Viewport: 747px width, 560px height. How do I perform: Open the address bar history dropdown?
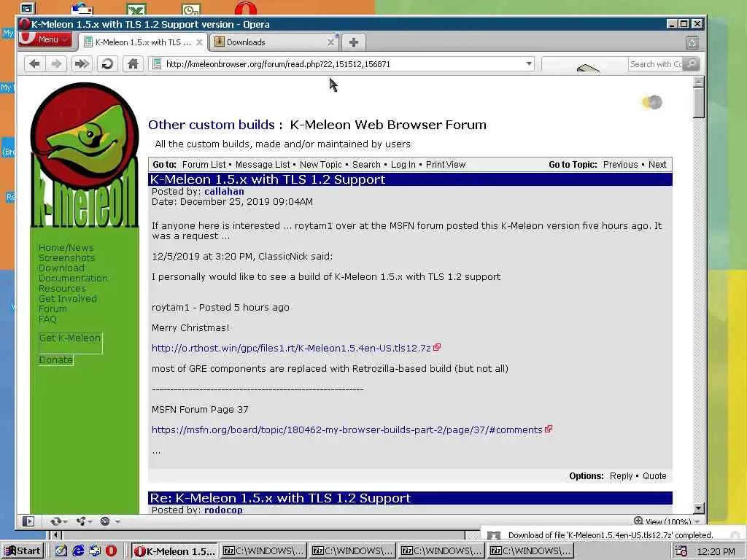[x=529, y=64]
